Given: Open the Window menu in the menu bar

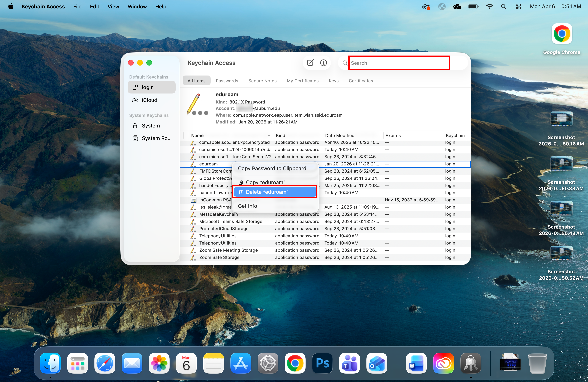Looking at the screenshot, I should (x=137, y=6).
